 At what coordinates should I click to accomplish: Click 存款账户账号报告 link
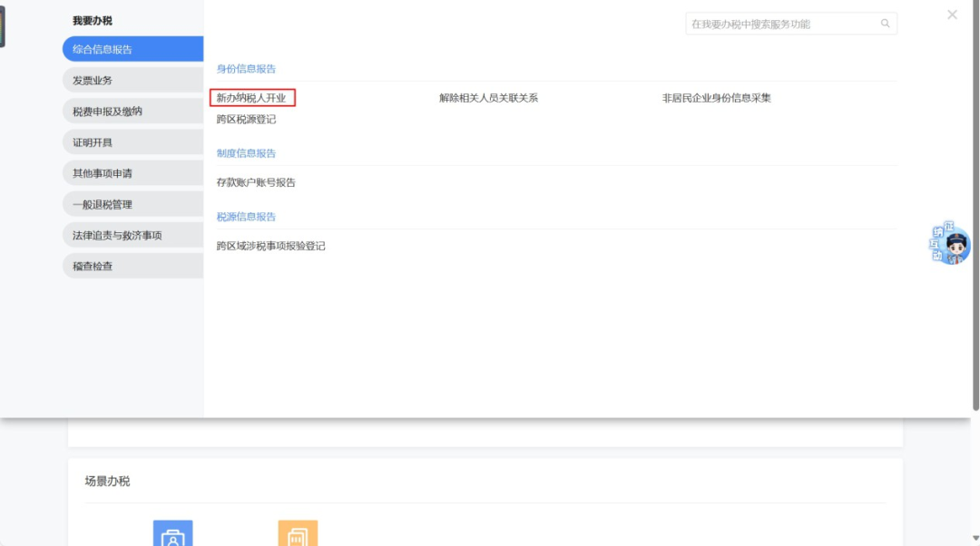256,182
